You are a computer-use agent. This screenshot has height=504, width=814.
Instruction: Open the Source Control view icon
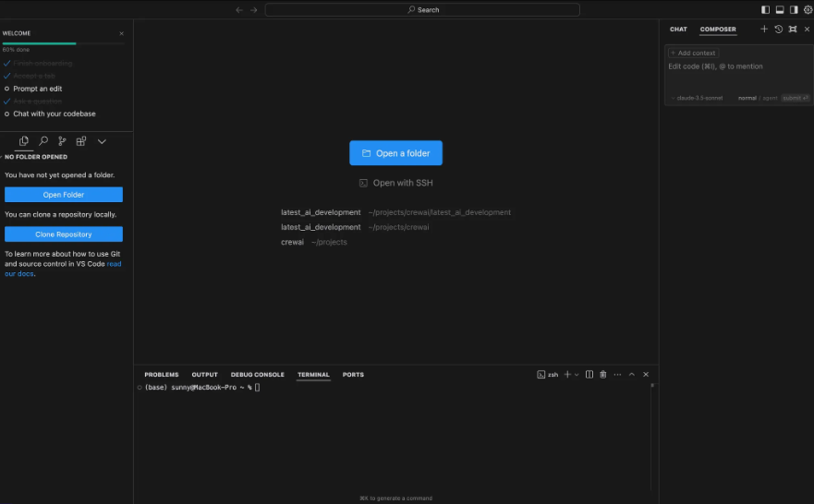(62, 141)
